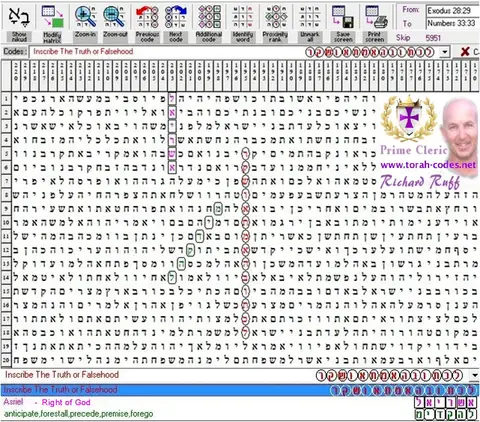
Task: Select highlighted Inscribe The Truth or Falsehood row
Action: click(240, 390)
